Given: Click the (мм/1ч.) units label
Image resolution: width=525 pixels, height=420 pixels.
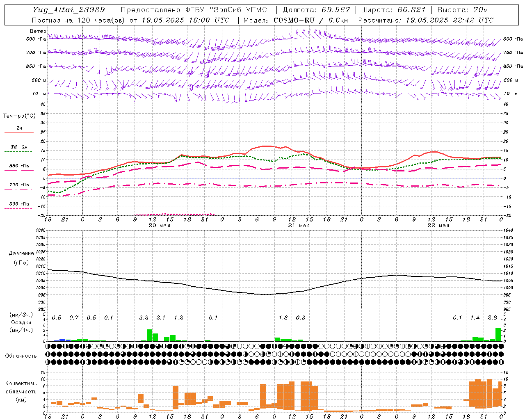Looking at the screenshot, I should coord(21,330).
